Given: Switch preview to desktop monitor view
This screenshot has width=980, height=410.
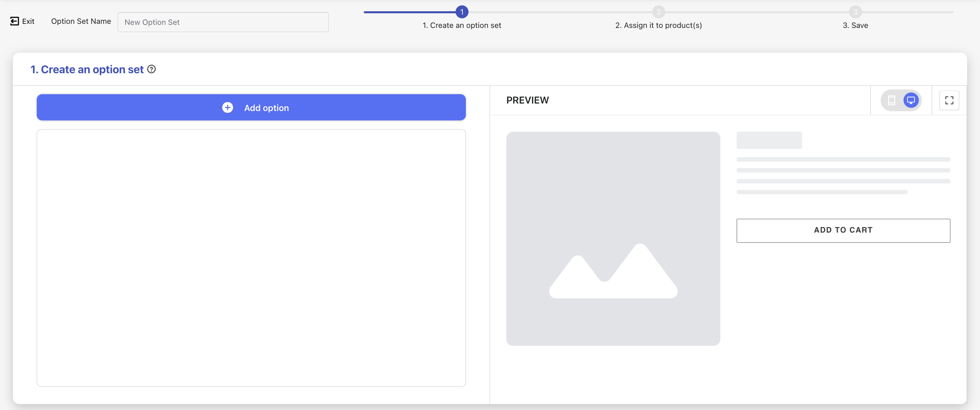Looking at the screenshot, I should tap(911, 100).
